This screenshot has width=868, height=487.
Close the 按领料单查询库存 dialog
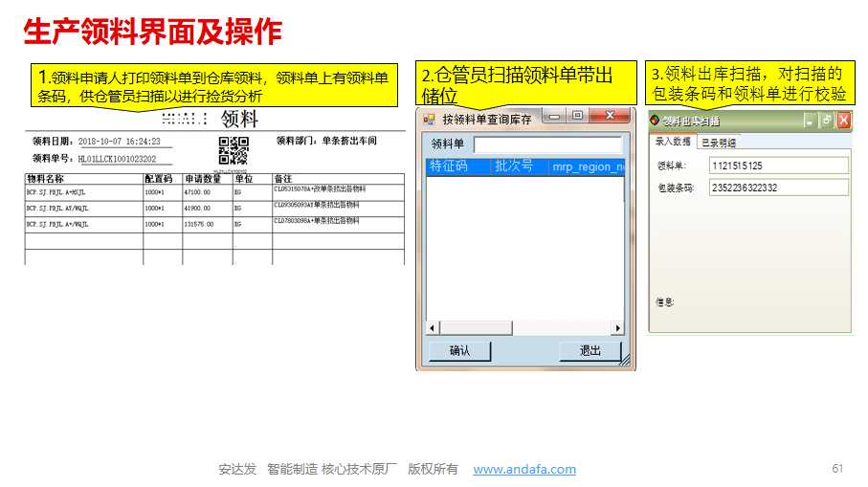(x=609, y=116)
